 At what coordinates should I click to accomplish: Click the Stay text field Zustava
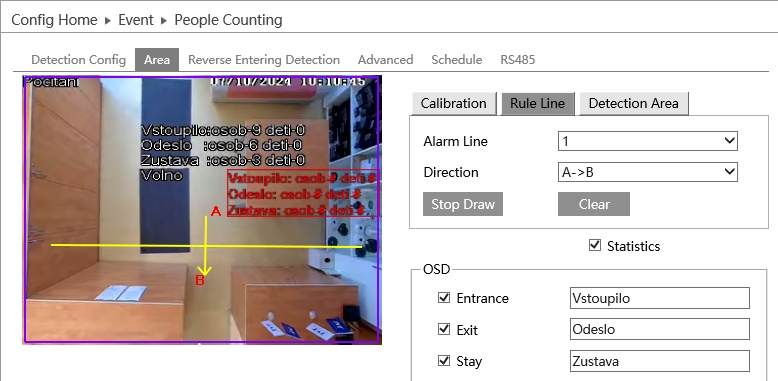pos(659,361)
